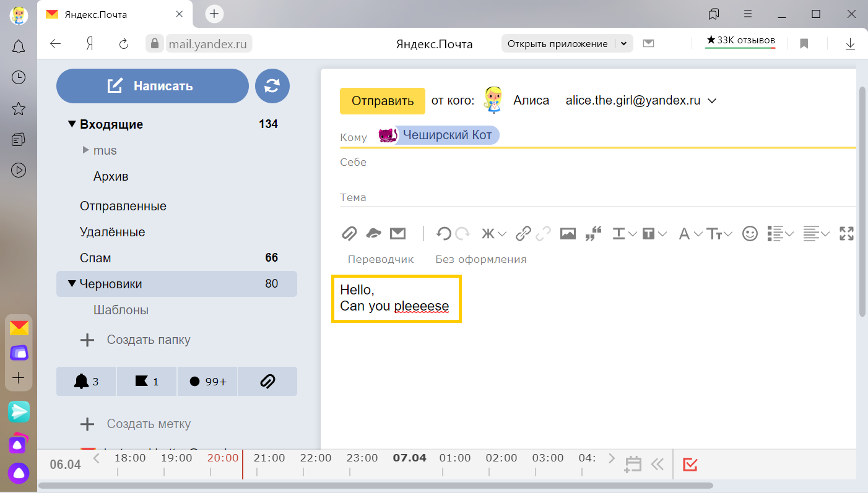Filter messages with attachments using paperclip button
Screen dimensions: 868x493
[267, 382]
